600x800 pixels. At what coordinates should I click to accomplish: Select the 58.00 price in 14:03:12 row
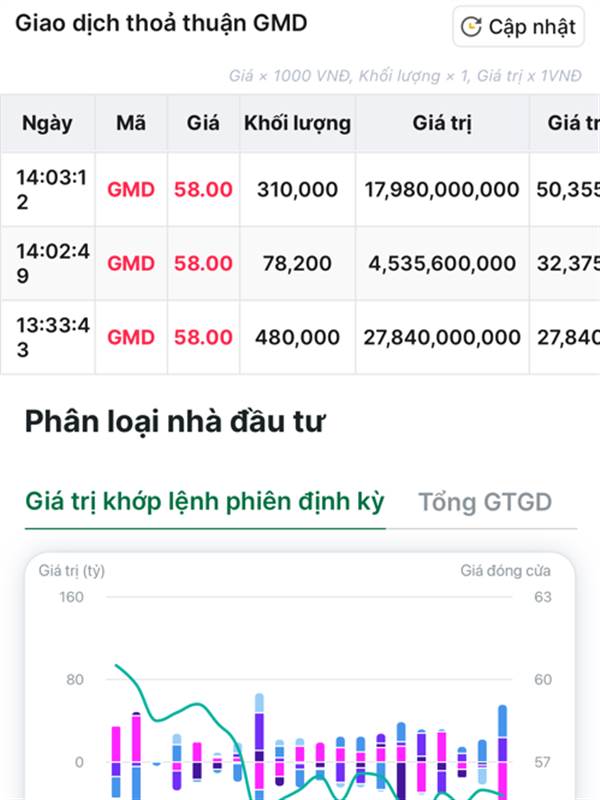(x=203, y=190)
